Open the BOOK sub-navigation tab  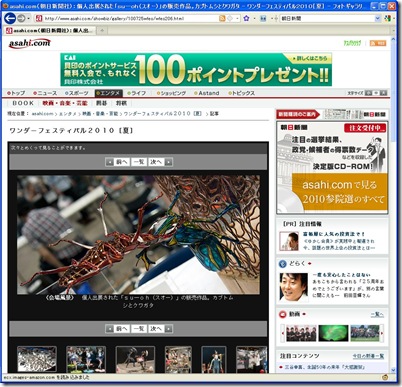[23, 103]
